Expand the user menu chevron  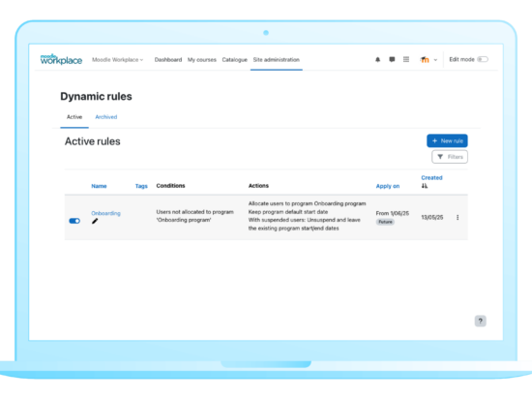point(435,60)
